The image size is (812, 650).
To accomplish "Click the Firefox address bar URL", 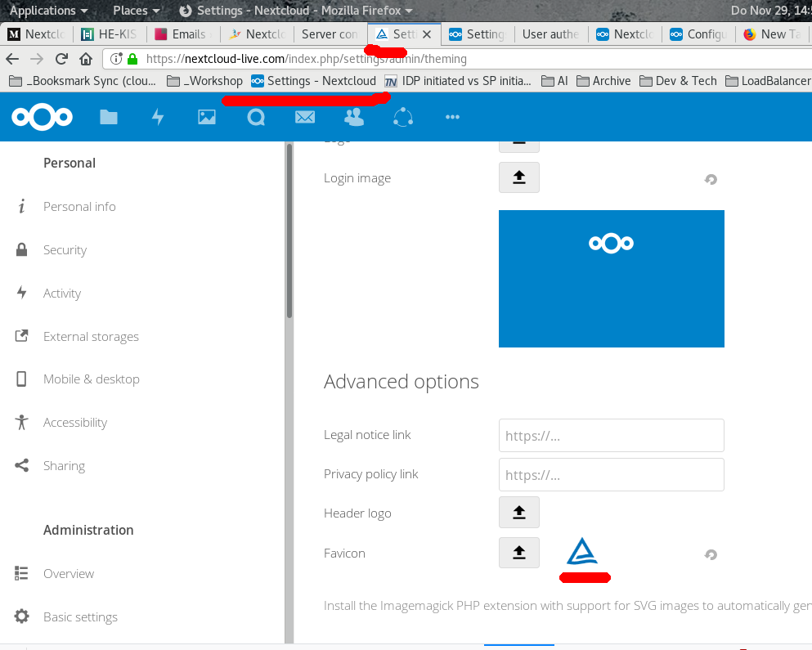I will 307,59.
